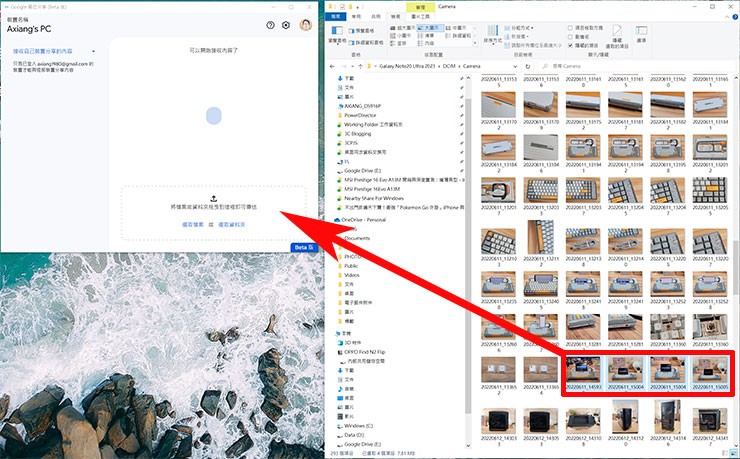The image size is (740, 459).
Task: Open quick access toolbar customize dropdown
Action: [358, 7]
